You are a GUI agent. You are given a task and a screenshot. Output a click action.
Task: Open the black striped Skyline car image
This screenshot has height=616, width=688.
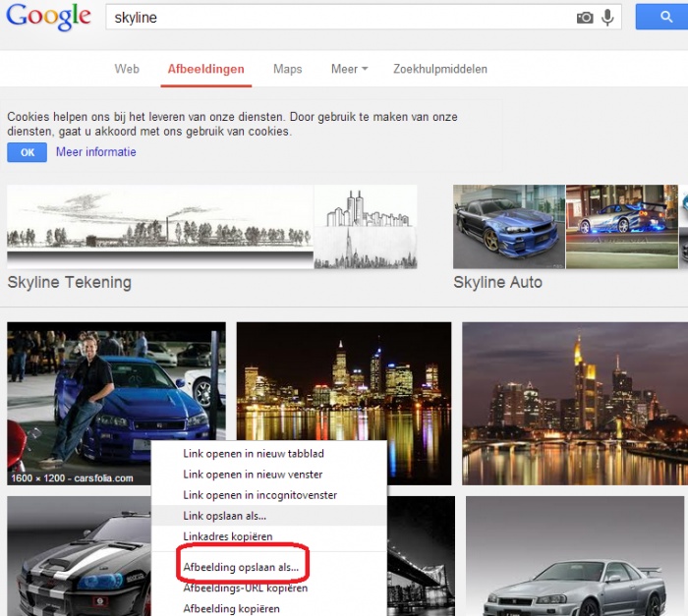click(x=79, y=556)
